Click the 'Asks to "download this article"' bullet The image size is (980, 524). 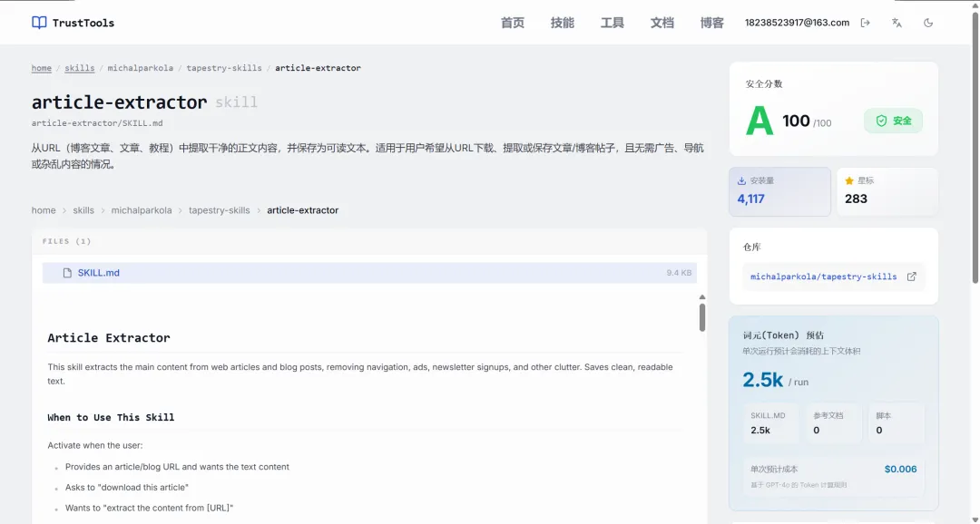(x=127, y=488)
